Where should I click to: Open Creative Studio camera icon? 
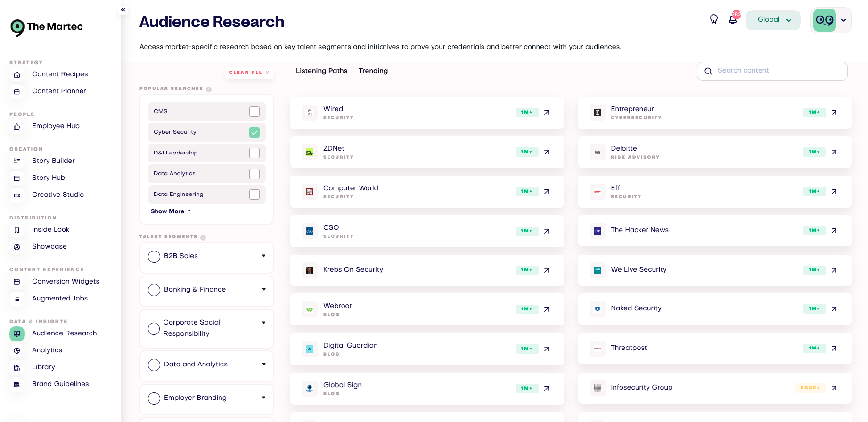coord(17,195)
